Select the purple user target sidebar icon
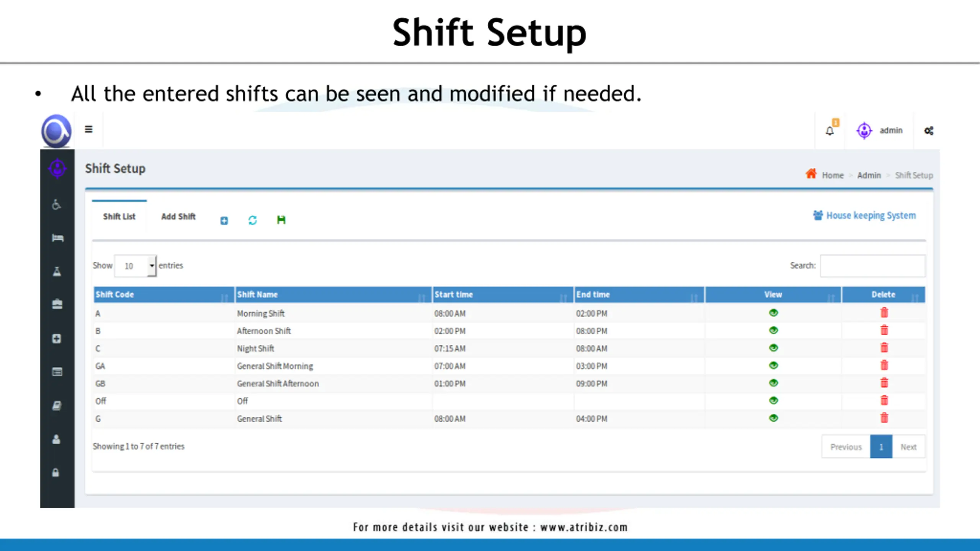Viewport: 980px width, 551px height. click(x=57, y=168)
